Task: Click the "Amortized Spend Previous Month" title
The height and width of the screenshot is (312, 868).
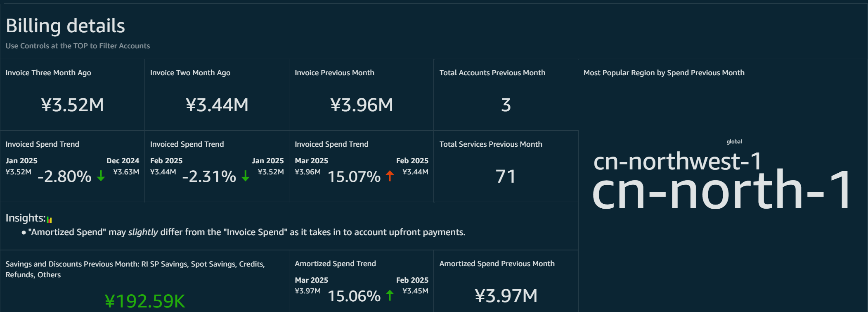Action: (497, 264)
